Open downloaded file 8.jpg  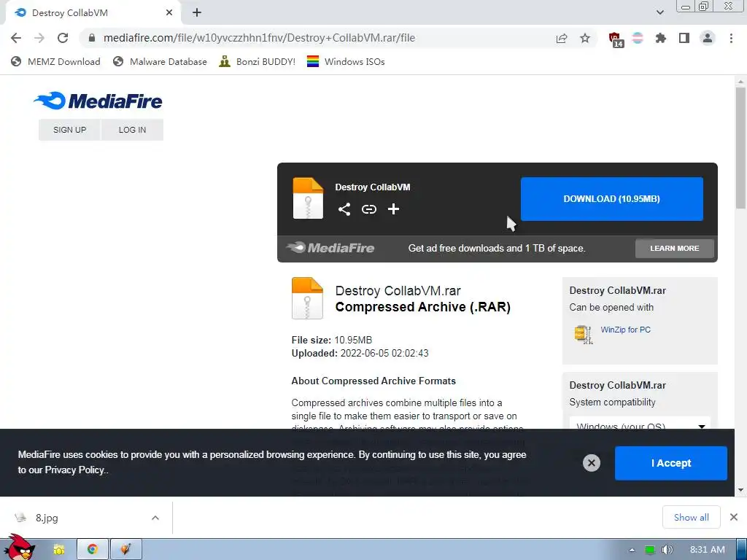coord(47,518)
